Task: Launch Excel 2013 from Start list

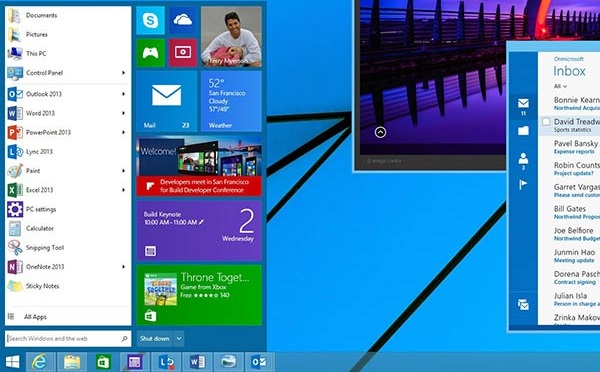Action: coord(69,190)
